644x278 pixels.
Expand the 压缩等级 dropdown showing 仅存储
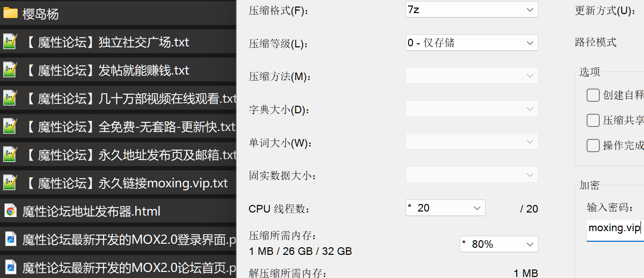(x=471, y=43)
